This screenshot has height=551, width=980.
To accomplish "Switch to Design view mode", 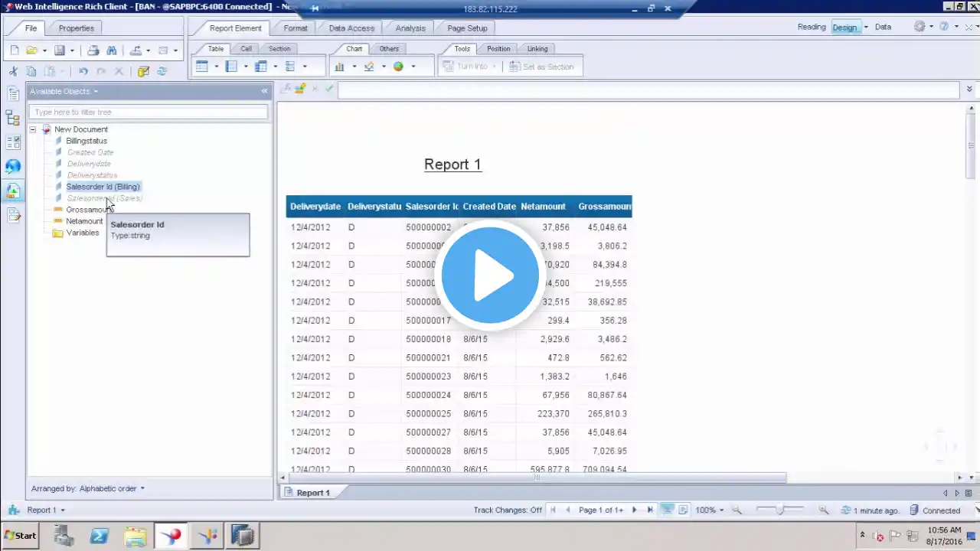I will point(844,28).
